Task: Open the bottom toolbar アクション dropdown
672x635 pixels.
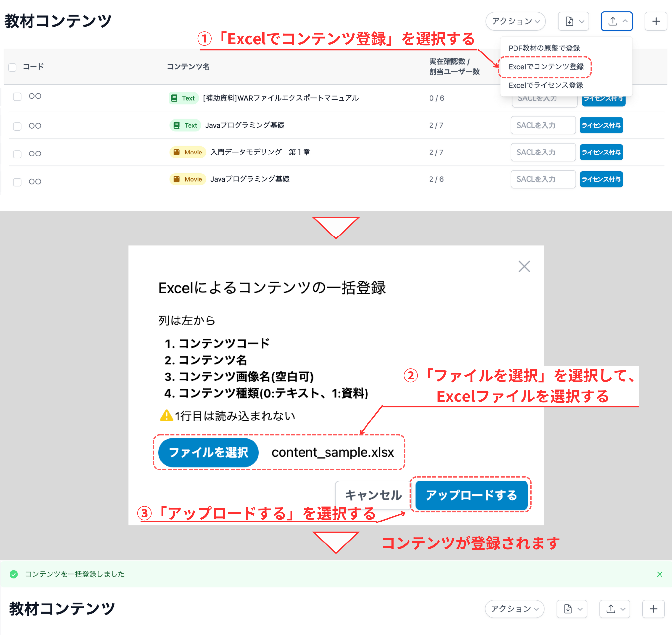Action: 514,609
